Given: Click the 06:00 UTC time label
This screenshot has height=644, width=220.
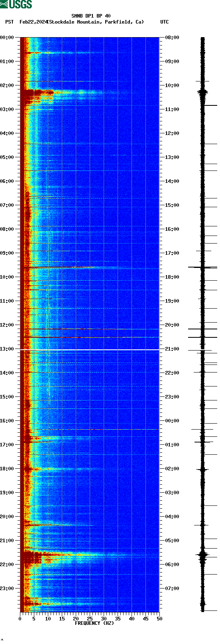Looking at the screenshot, I should [x=172, y=565].
